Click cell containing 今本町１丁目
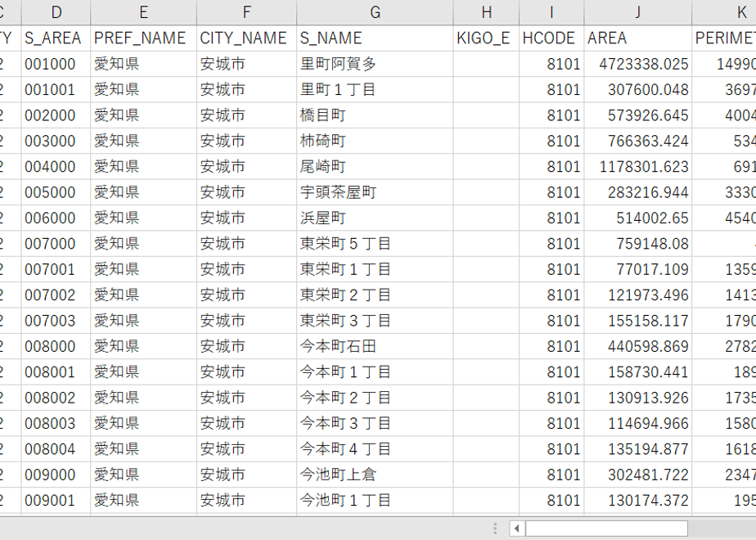756x540 pixels. 375,371
